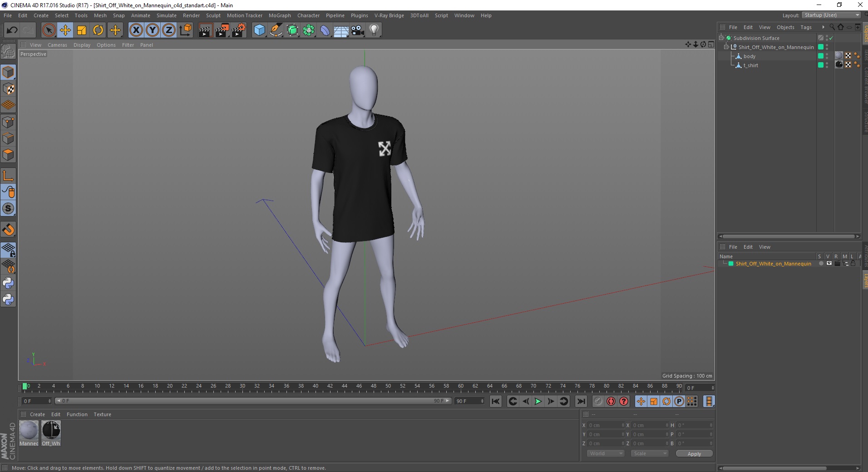
Task: Open the Array modeling objects icon
Action: point(309,30)
